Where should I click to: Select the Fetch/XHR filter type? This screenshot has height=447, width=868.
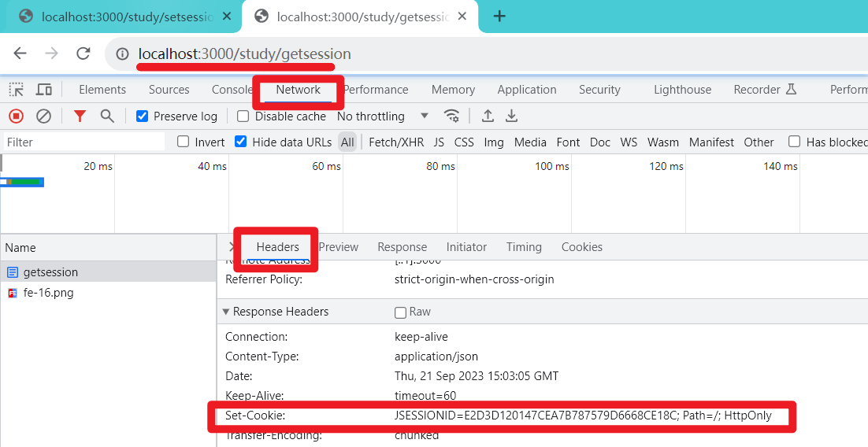pos(396,142)
